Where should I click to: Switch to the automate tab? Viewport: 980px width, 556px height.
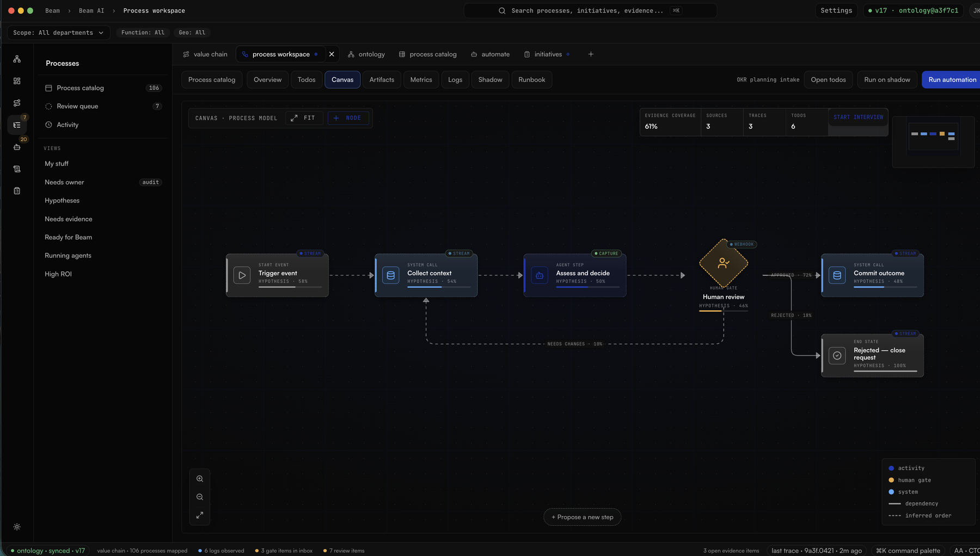[x=491, y=54]
